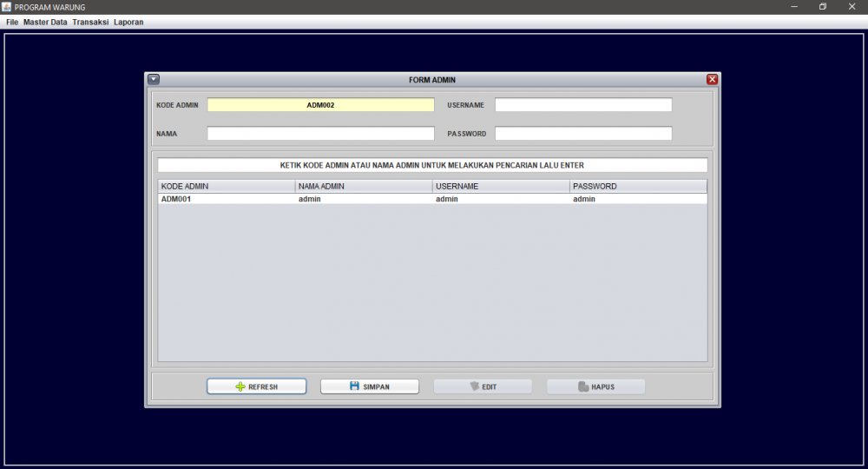Click the PASSWORD column header in table
868x469 pixels.
tap(638, 186)
